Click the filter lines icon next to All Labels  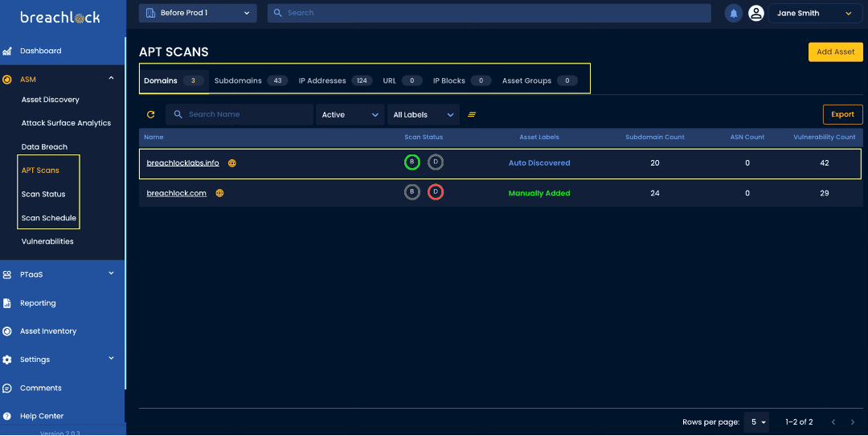(x=472, y=115)
